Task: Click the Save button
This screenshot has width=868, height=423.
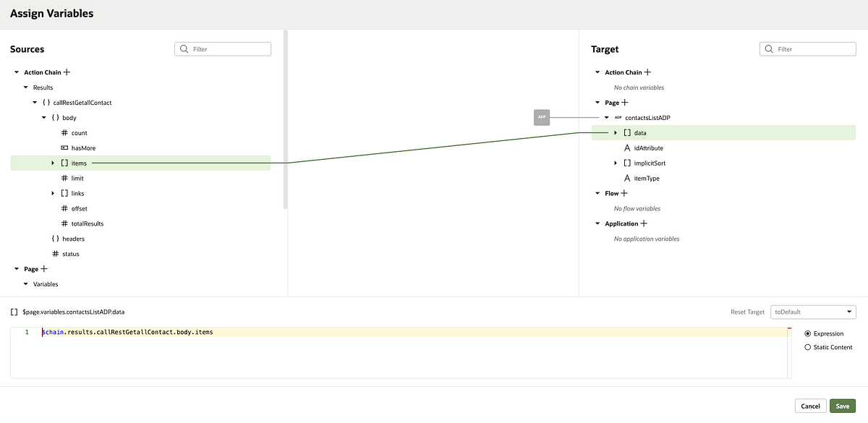Action: tap(842, 406)
